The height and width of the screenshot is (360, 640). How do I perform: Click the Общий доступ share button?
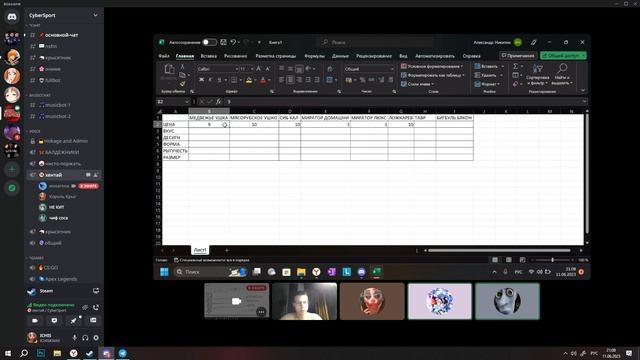563,56
